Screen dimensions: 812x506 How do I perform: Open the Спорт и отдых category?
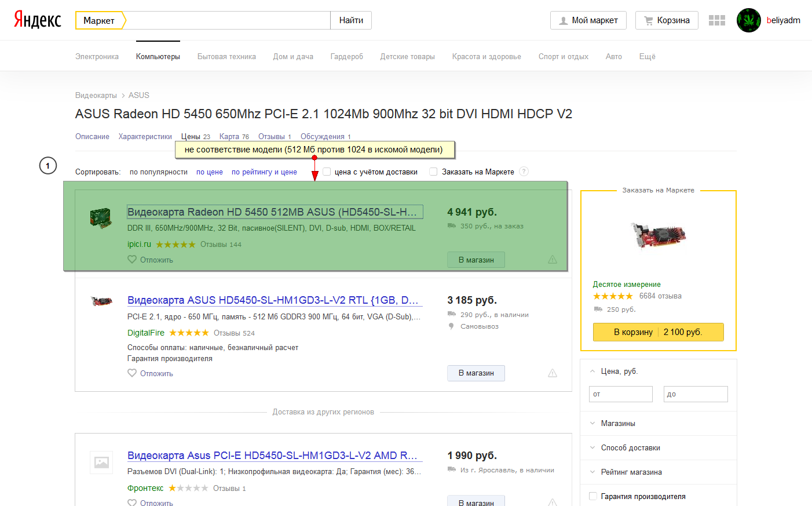(564, 56)
